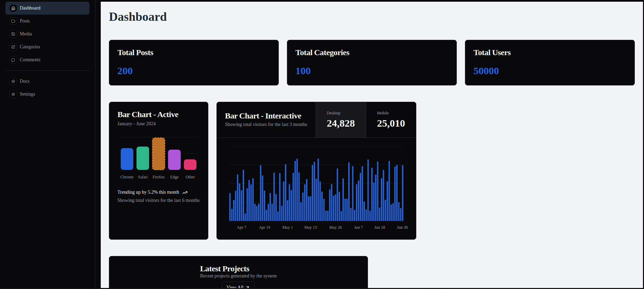Click the Categories edit icon
Image resolution: width=644 pixels, height=289 pixels.
(13, 47)
